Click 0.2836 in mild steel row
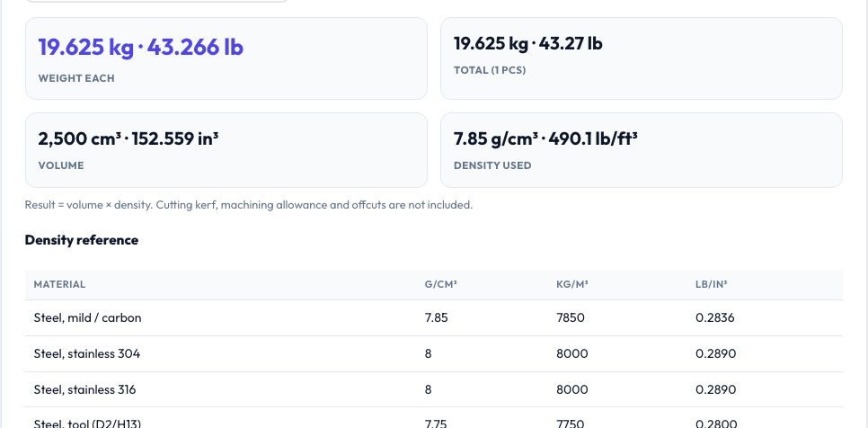The width and height of the screenshot is (868, 428). [715, 317]
